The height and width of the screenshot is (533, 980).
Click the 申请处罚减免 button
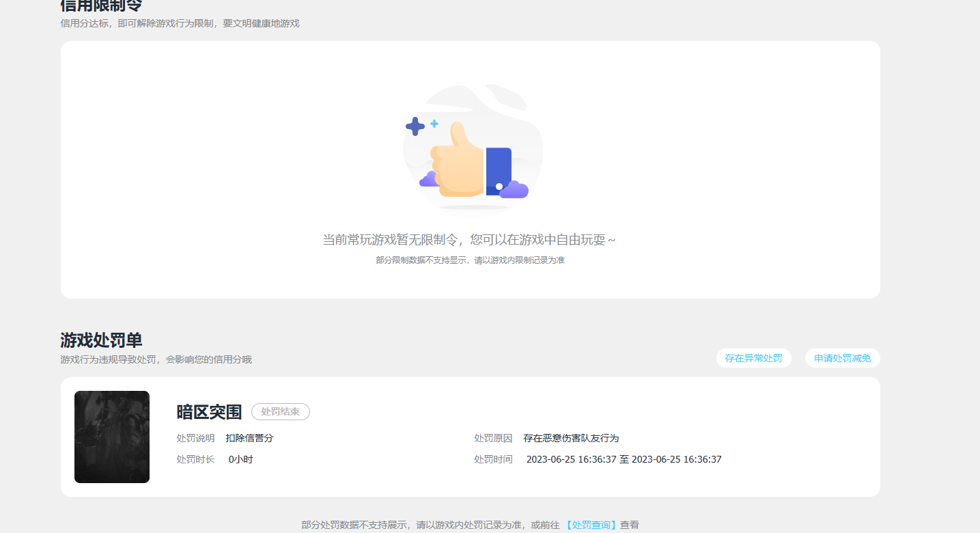842,357
